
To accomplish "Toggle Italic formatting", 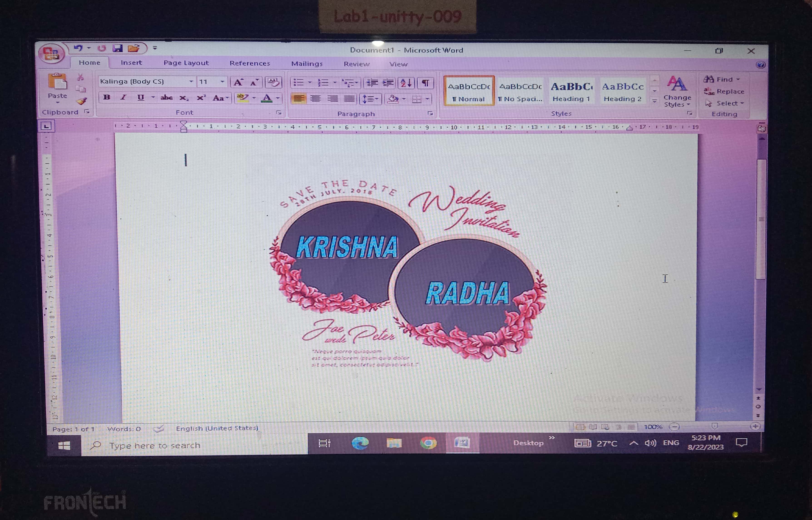I will point(123,97).
